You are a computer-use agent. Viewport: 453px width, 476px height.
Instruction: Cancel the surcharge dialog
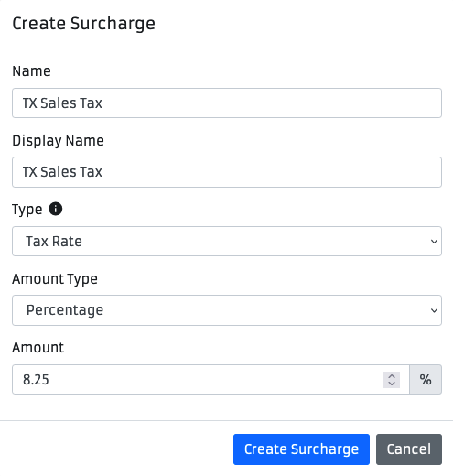(x=409, y=449)
